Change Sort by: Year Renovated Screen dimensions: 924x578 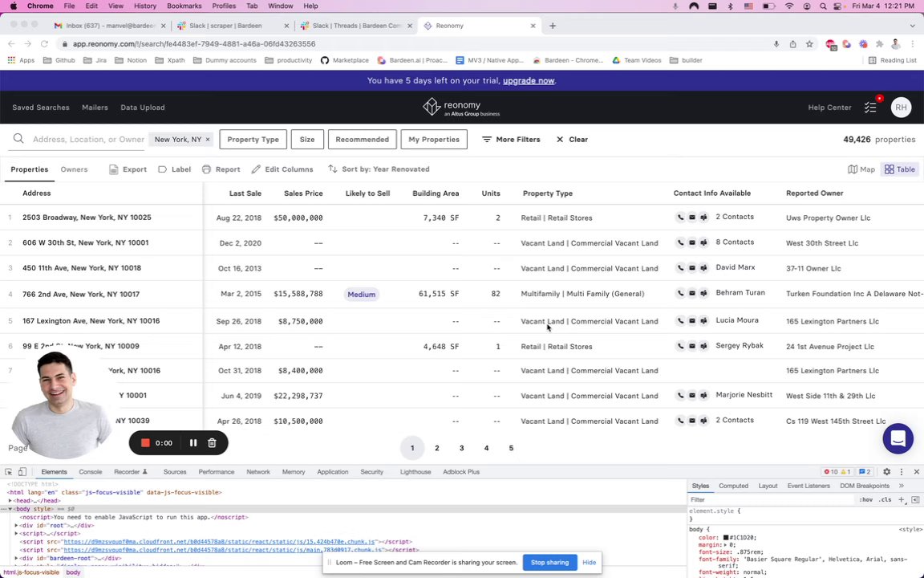379,169
